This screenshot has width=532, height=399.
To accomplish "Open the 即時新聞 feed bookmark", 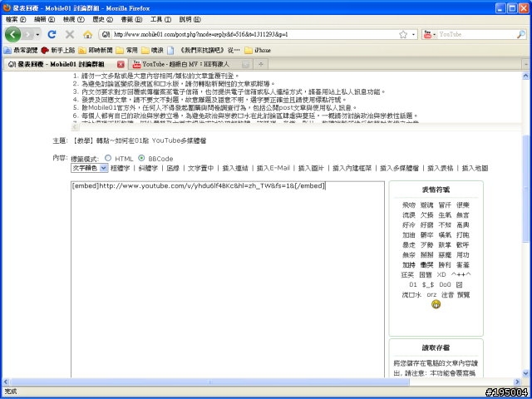I will pos(96,50).
